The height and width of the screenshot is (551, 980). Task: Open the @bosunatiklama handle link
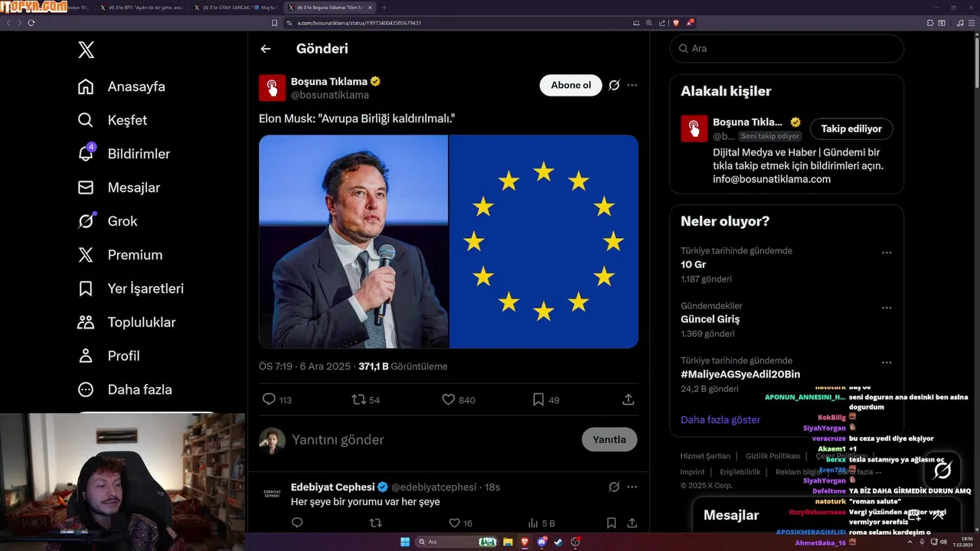click(x=330, y=95)
